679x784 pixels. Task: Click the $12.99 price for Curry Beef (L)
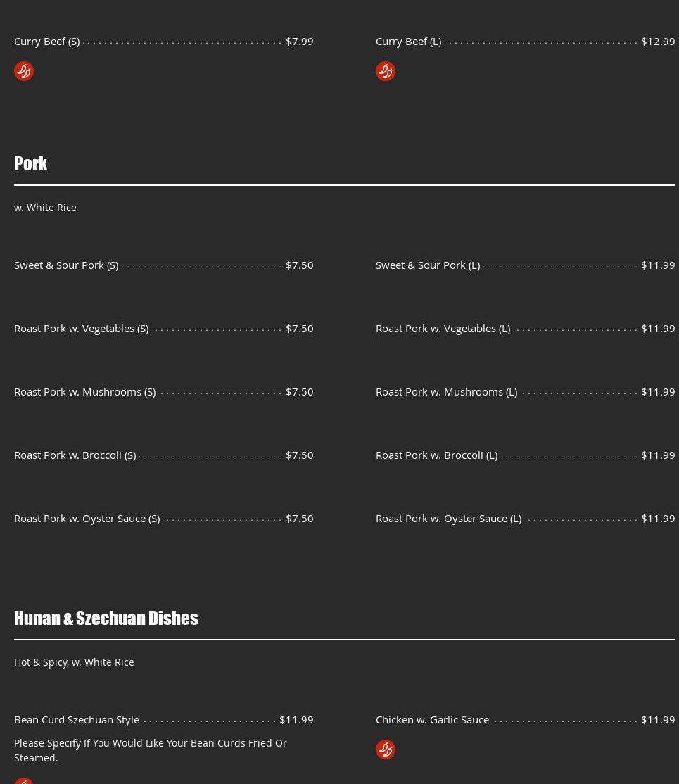[657, 41]
